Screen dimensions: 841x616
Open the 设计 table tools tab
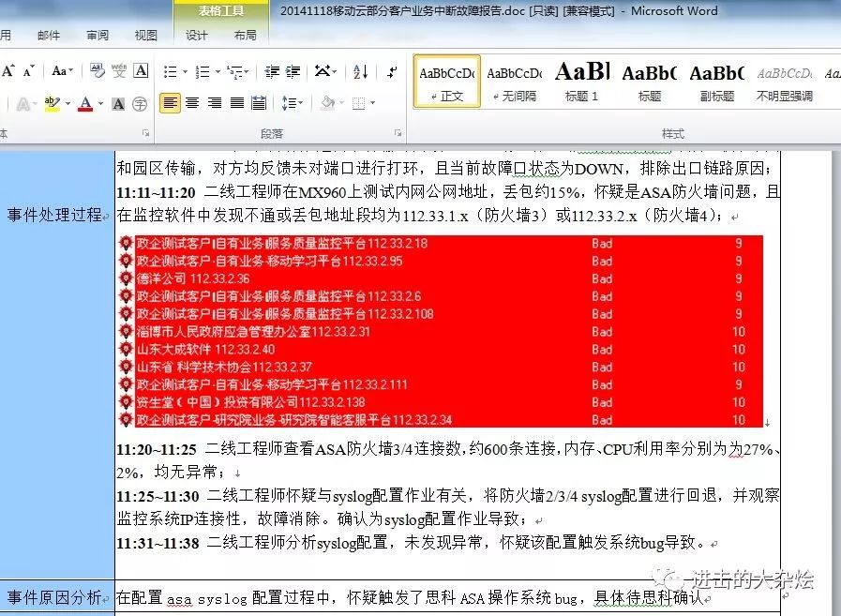[x=196, y=36]
